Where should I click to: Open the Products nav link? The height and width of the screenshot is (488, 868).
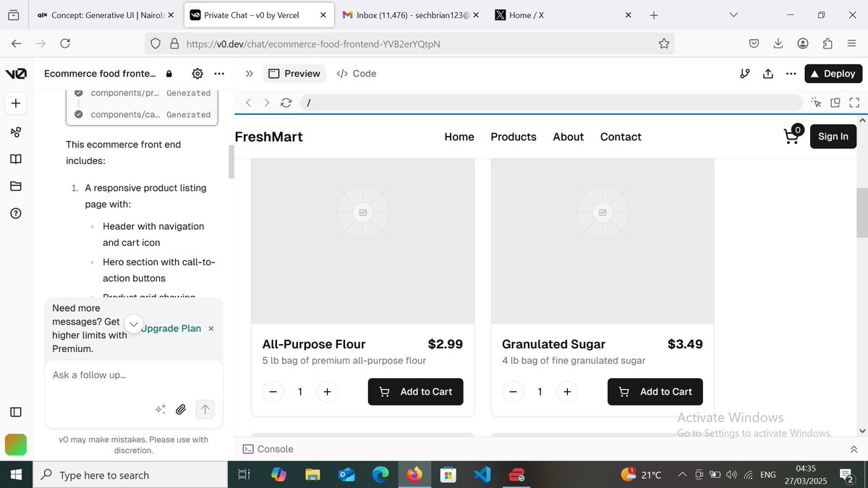click(x=514, y=137)
